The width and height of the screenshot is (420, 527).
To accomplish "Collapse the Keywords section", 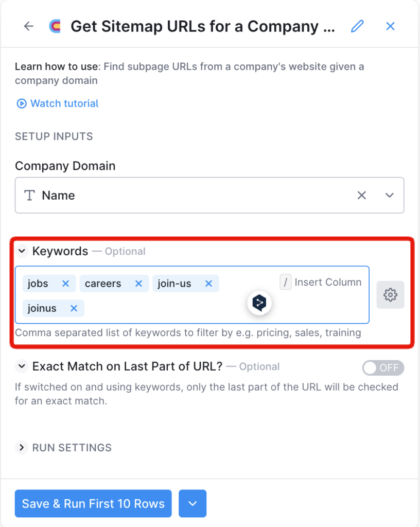I will click(x=22, y=251).
